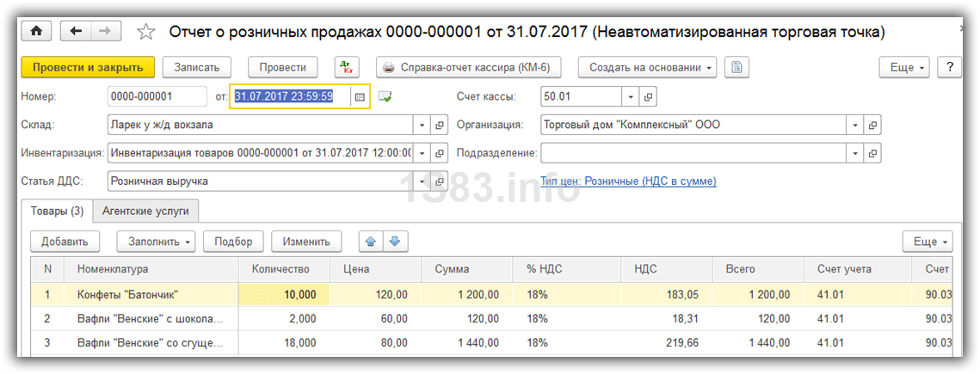
Task: Open Организация item form button
Action: click(873, 125)
